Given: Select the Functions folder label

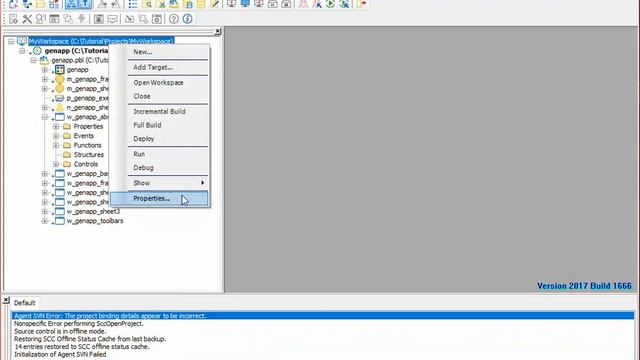Looking at the screenshot, I should coord(87,145).
